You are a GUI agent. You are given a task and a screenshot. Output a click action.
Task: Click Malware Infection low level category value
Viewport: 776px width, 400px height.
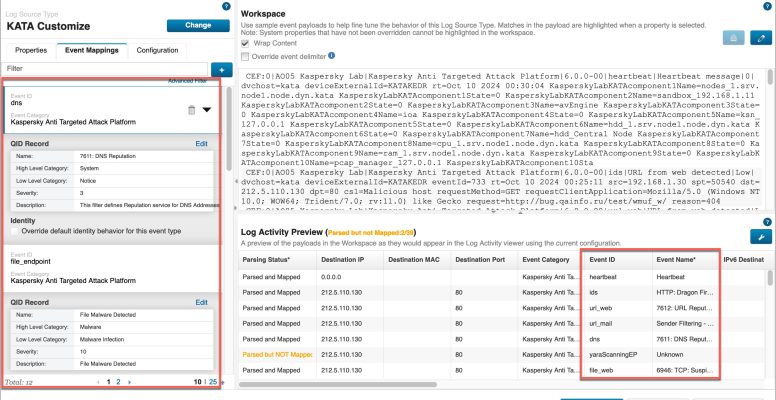coord(103,340)
